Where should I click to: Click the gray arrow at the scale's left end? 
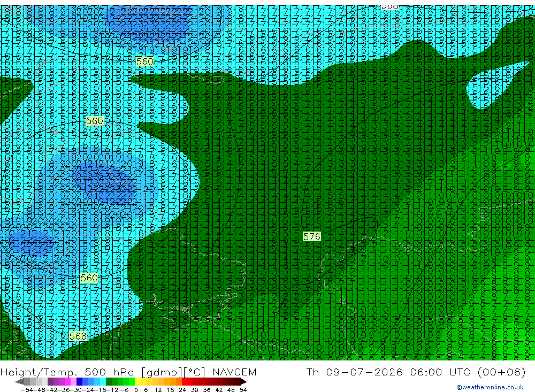[x=19, y=381]
